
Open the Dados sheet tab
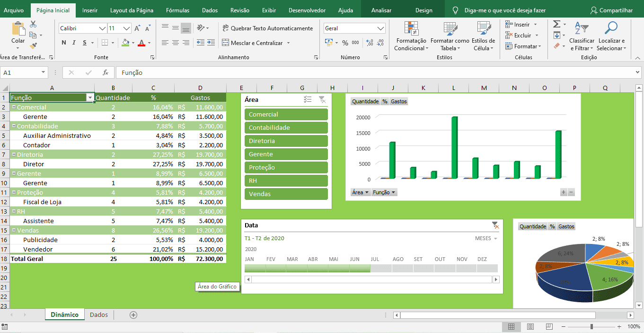click(x=98, y=314)
